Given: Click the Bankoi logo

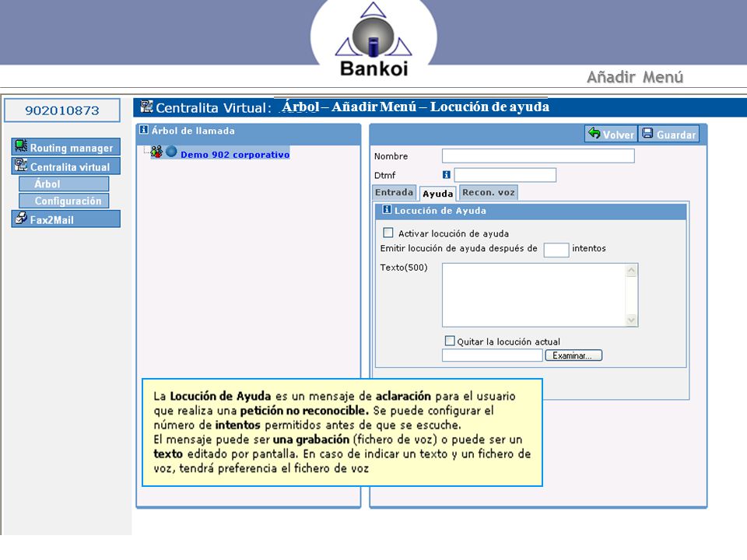Looking at the screenshot, I should point(373,40).
